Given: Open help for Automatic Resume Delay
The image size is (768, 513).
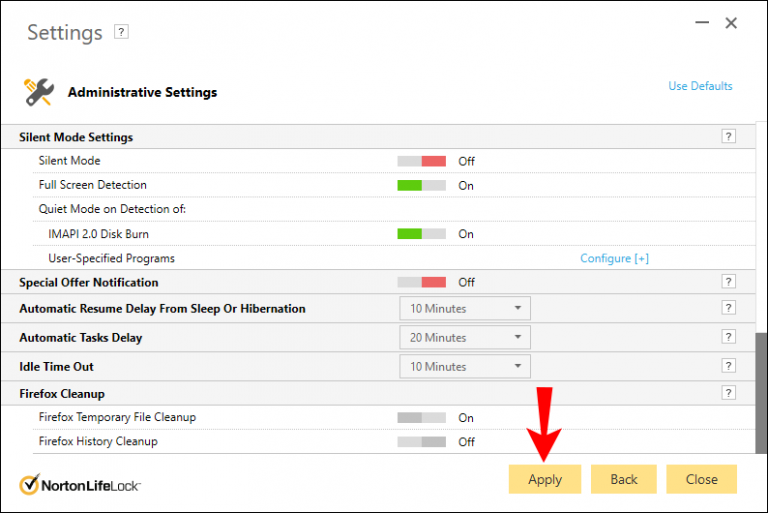Looking at the screenshot, I should (x=729, y=308).
